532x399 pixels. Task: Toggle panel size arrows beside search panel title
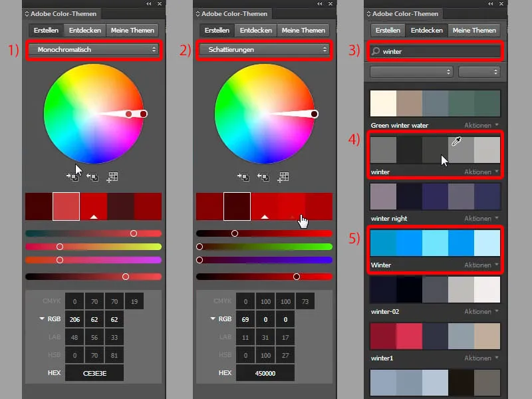click(369, 14)
